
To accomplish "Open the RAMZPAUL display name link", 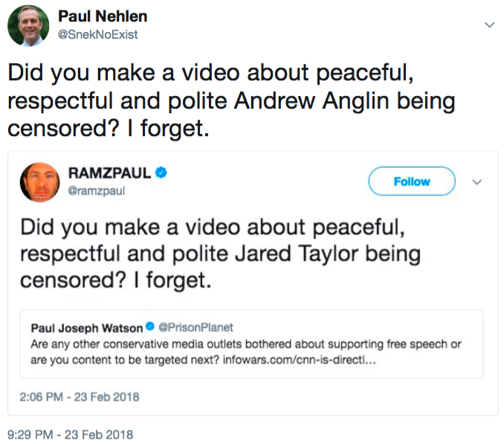I will coord(109,173).
